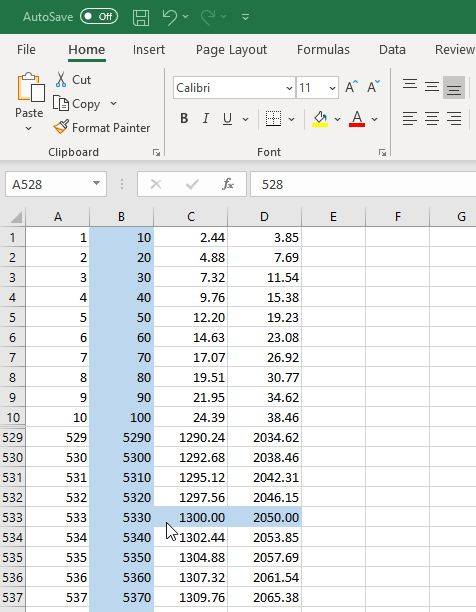
Task: Switch to the Formulas tab
Action: [323, 50]
